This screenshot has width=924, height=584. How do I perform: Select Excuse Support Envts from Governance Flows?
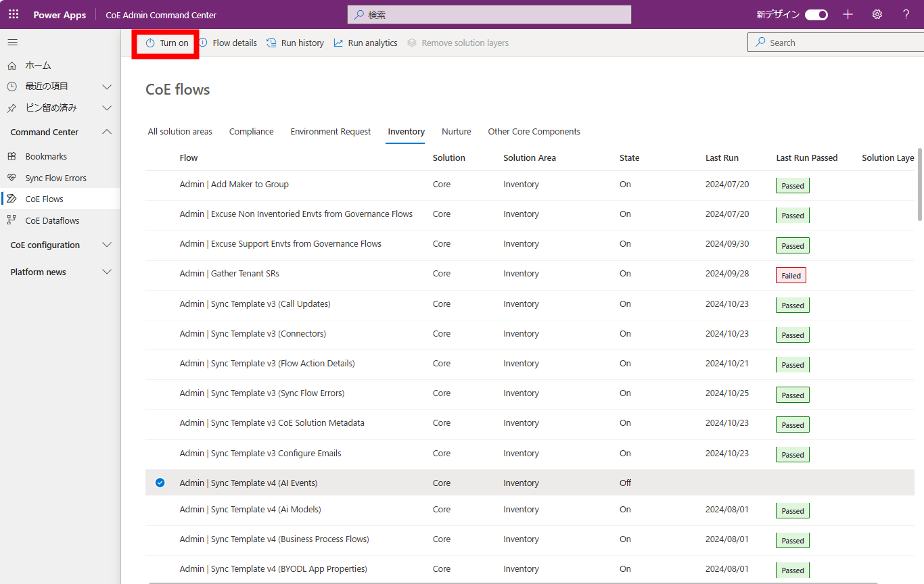click(x=280, y=244)
